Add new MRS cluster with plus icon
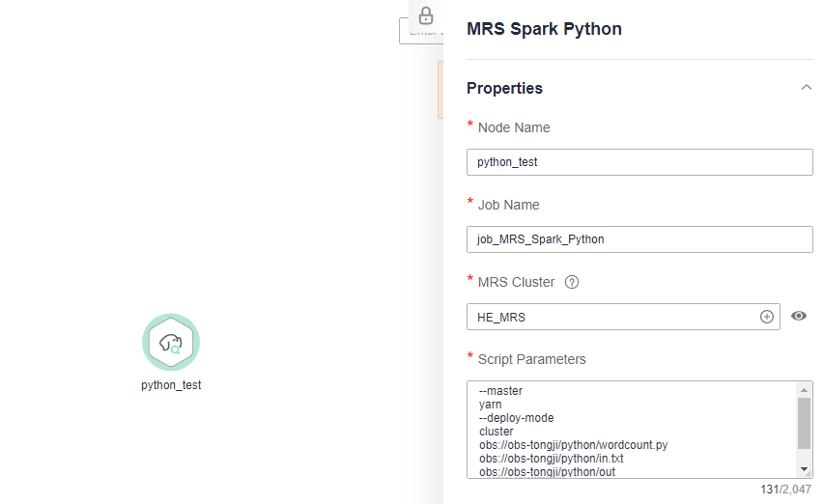This screenshot has width=824, height=504. 767,317
